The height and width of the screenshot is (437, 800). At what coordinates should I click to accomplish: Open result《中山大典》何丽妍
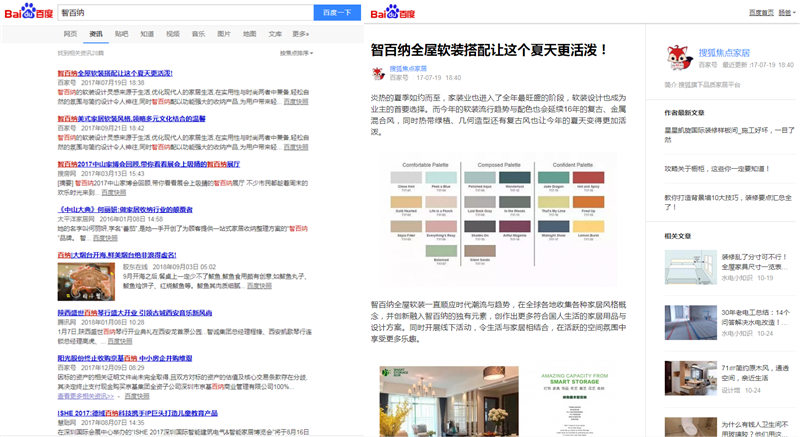point(125,210)
